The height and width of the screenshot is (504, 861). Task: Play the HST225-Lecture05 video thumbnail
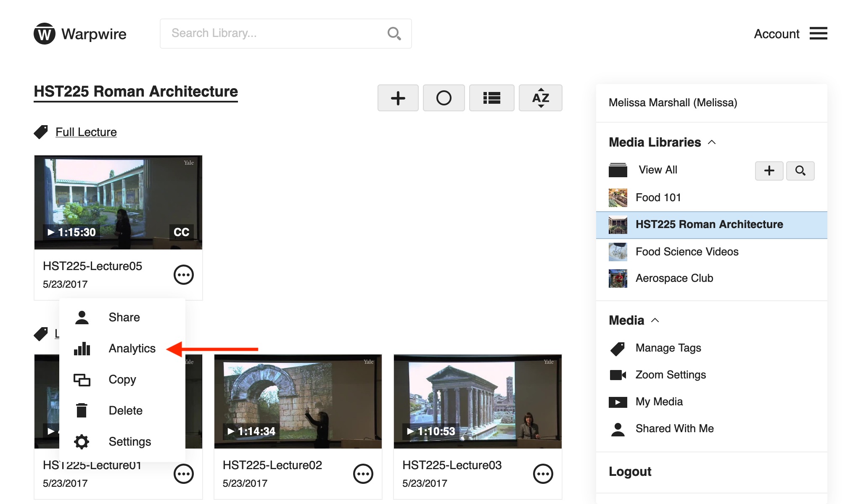click(118, 202)
